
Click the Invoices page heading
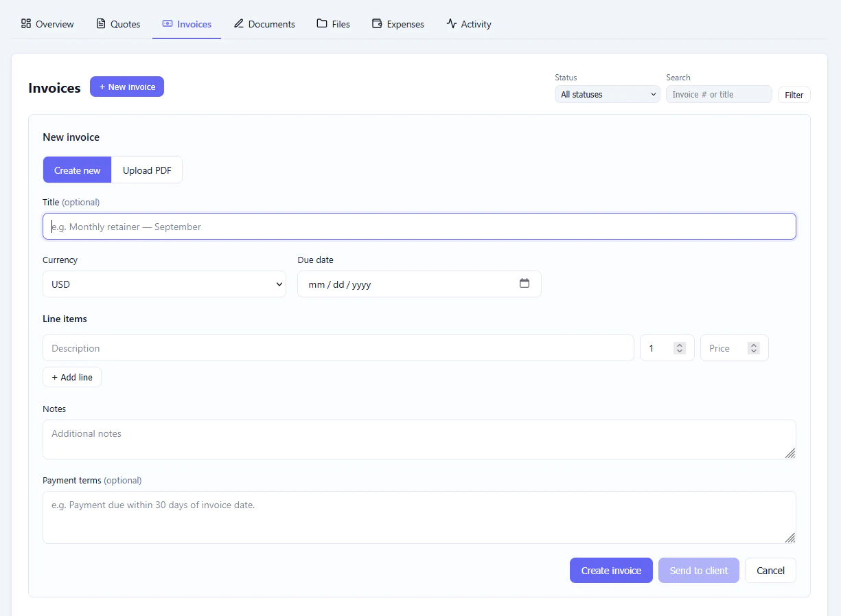click(54, 88)
